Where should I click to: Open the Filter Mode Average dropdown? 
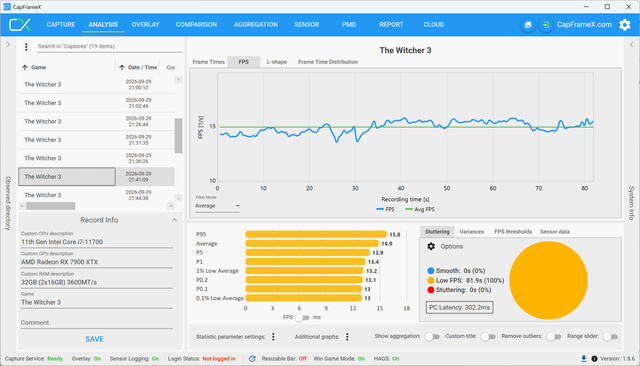point(217,206)
